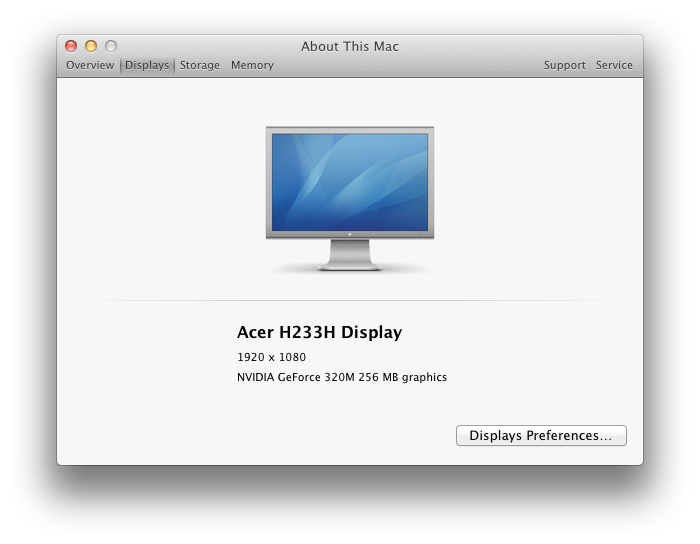Open the Memory tab
The image size is (700, 544).
[252, 65]
